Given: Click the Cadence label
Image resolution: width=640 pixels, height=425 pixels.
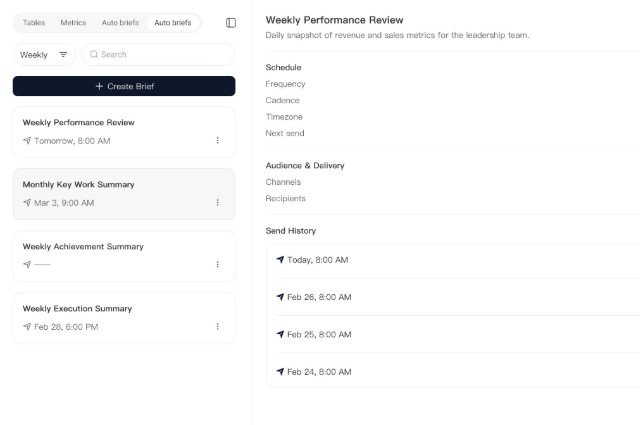Looking at the screenshot, I should tap(282, 100).
